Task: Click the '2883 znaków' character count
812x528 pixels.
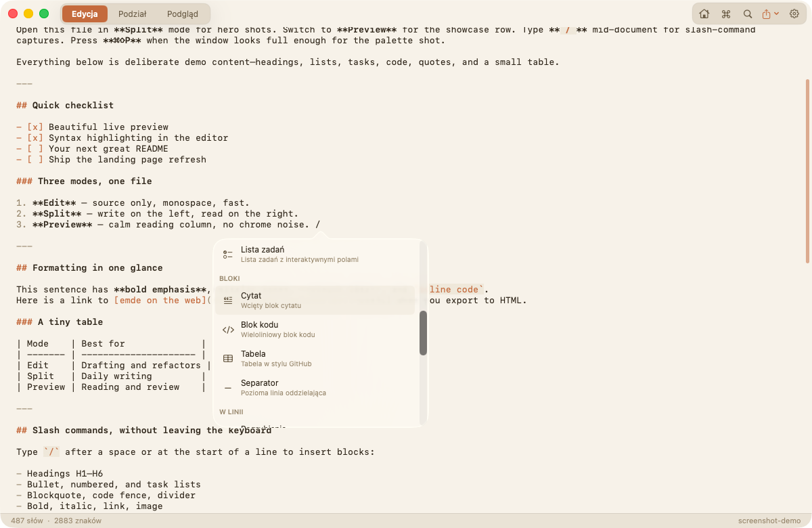Action: tap(78, 521)
